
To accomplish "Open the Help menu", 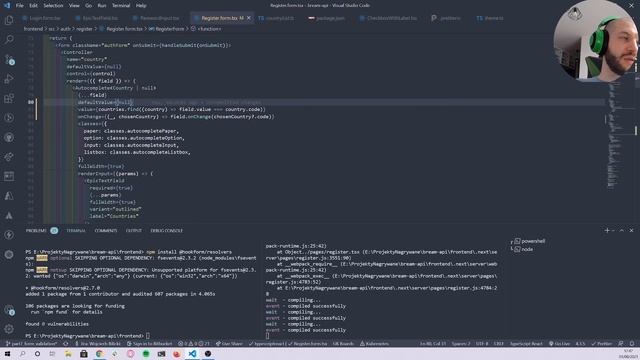I will [x=141, y=6].
